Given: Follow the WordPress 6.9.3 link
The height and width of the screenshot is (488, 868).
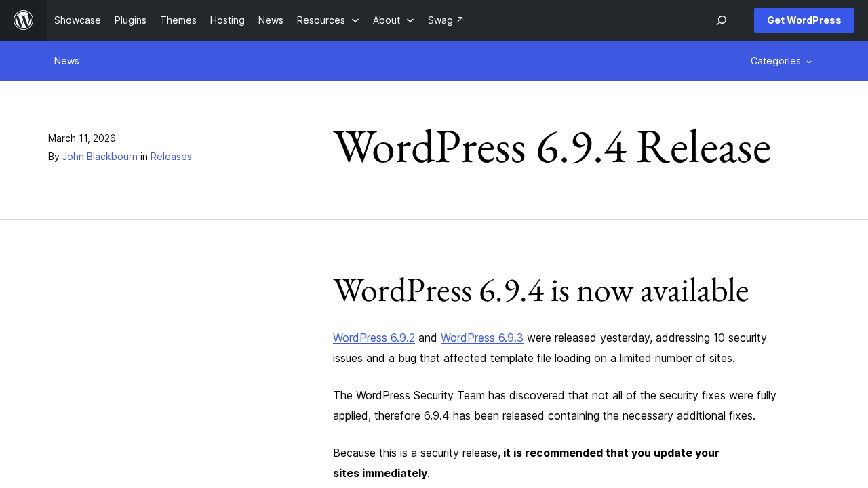Looking at the screenshot, I should point(482,338).
